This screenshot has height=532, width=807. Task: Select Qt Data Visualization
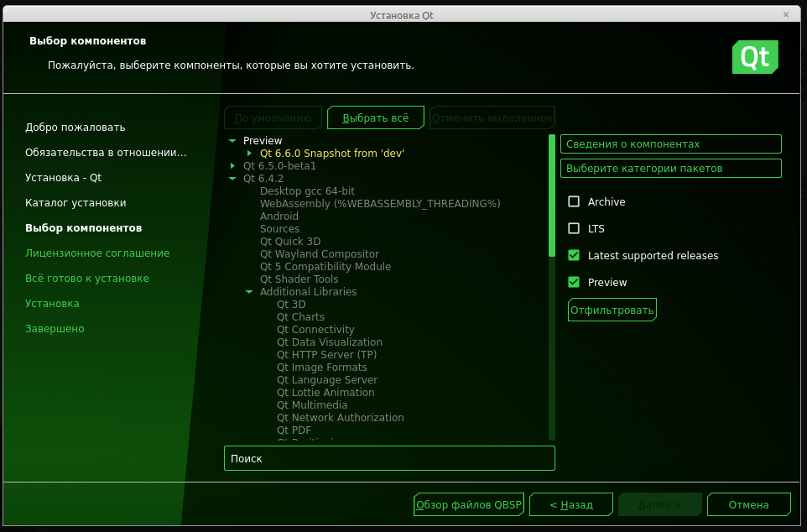click(x=330, y=342)
